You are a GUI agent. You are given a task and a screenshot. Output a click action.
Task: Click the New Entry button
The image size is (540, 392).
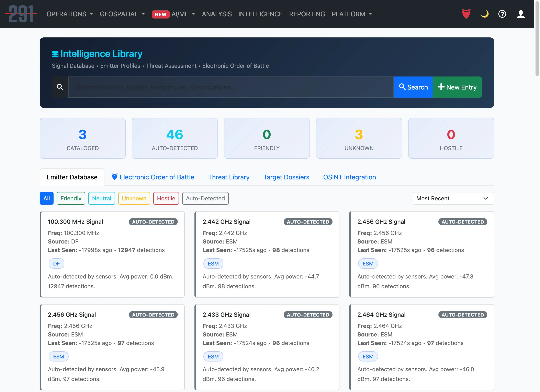(x=457, y=87)
